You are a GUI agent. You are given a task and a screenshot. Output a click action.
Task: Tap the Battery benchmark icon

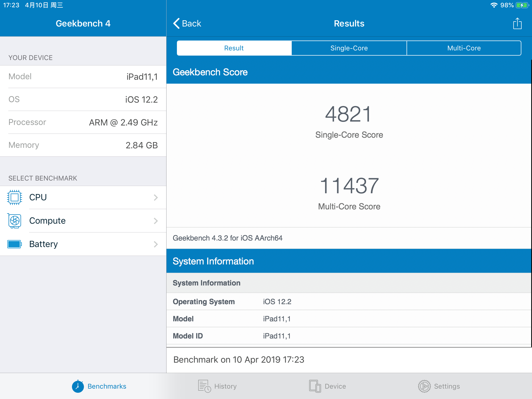(15, 244)
